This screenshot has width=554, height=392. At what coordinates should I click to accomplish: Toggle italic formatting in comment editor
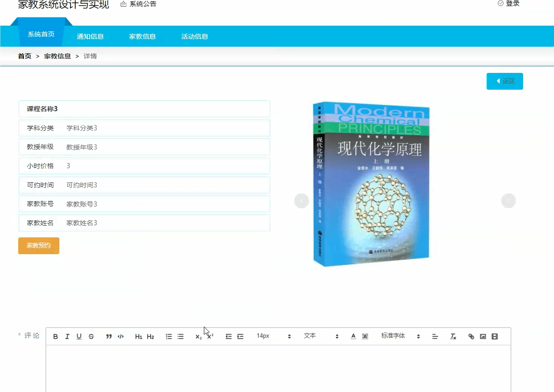(x=67, y=336)
